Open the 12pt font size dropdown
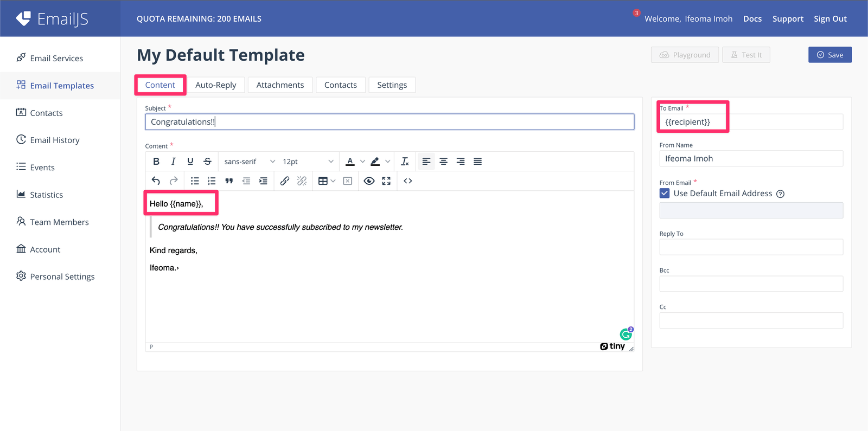Image resolution: width=868 pixels, height=431 pixels. pyautogui.click(x=308, y=162)
